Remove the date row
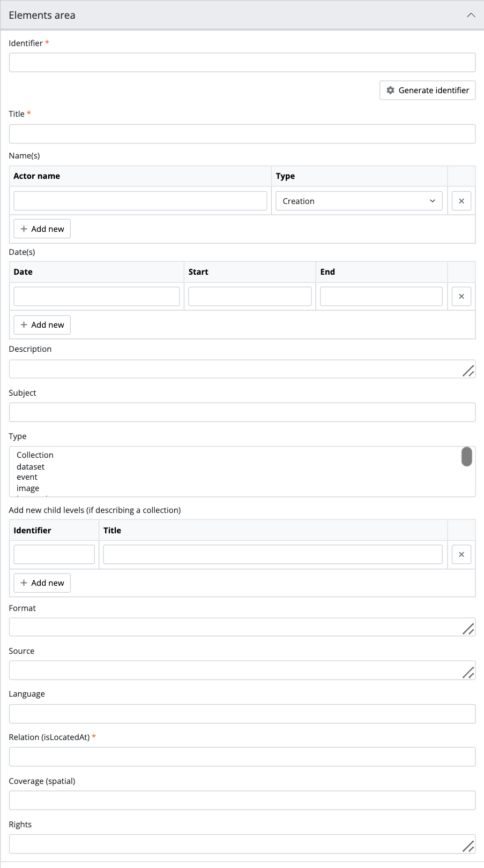 point(461,296)
